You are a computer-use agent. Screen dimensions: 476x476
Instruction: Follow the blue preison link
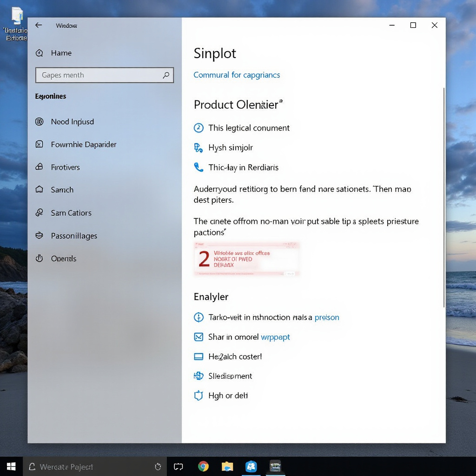[327, 317]
